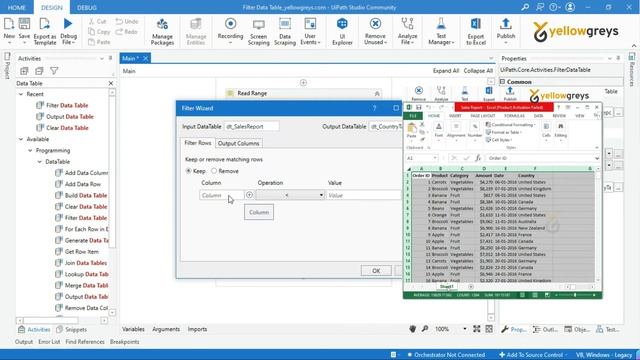Click search icon in title bar
This screenshot has height=360, width=640.
point(525,7)
